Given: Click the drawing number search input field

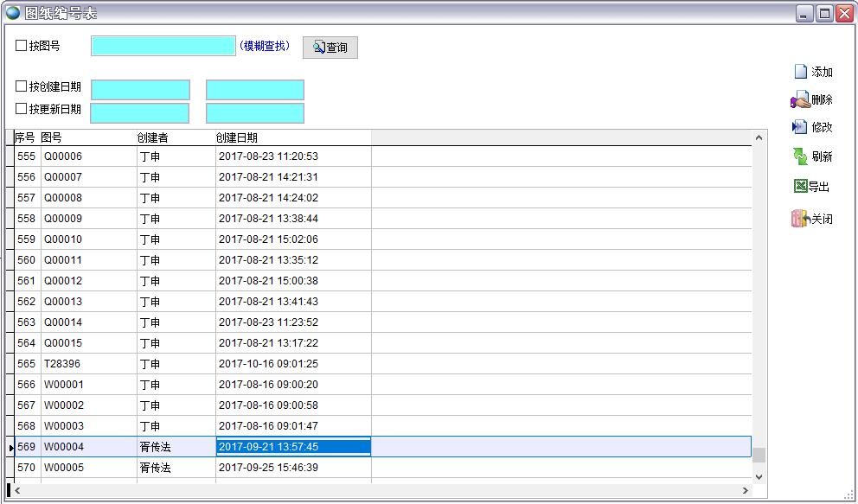Looking at the screenshot, I should click(163, 47).
